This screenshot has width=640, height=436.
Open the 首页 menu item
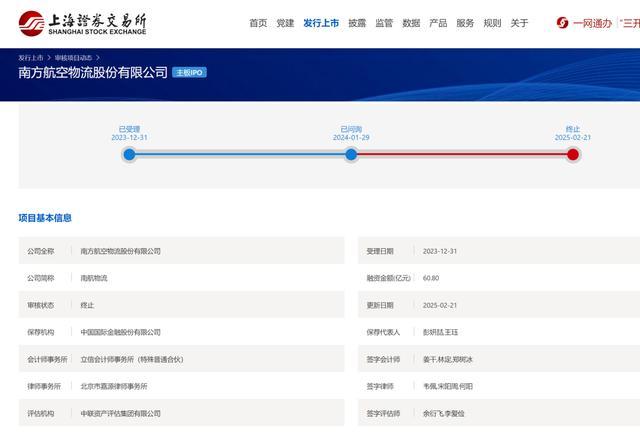coord(258,23)
